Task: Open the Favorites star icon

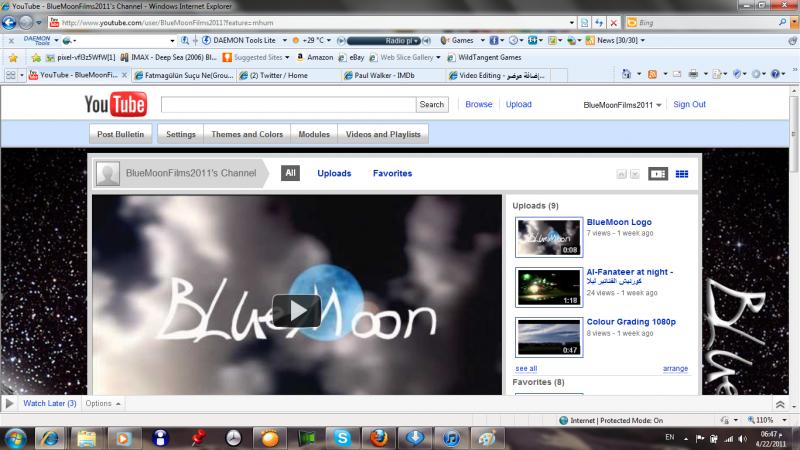Action: click(13, 58)
